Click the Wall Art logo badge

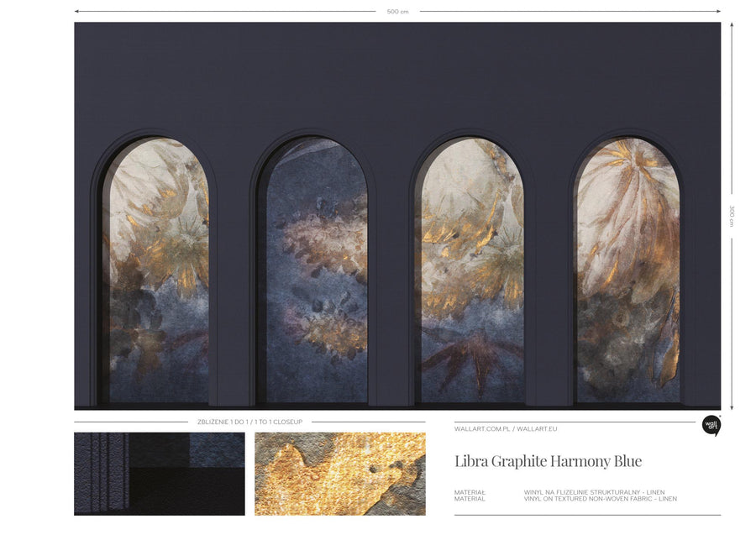pos(711,426)
